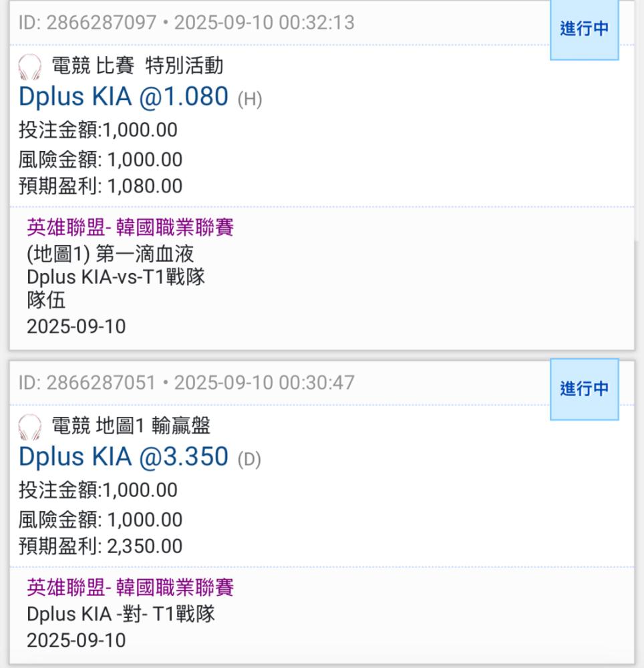
Task: Click the 電競 地圖1 輸贏盤 category label
Action: pos(131,426)
